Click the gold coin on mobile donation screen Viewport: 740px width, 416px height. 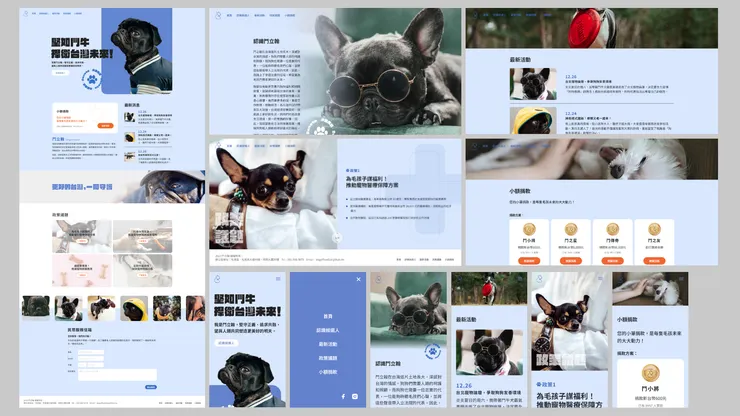tap(650, 373)
